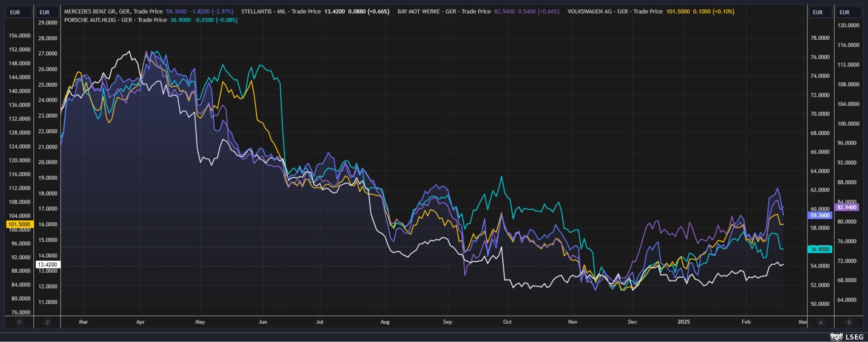Click the Nov label on the time axis
868x342 pixels.
(x=573, y=322)
